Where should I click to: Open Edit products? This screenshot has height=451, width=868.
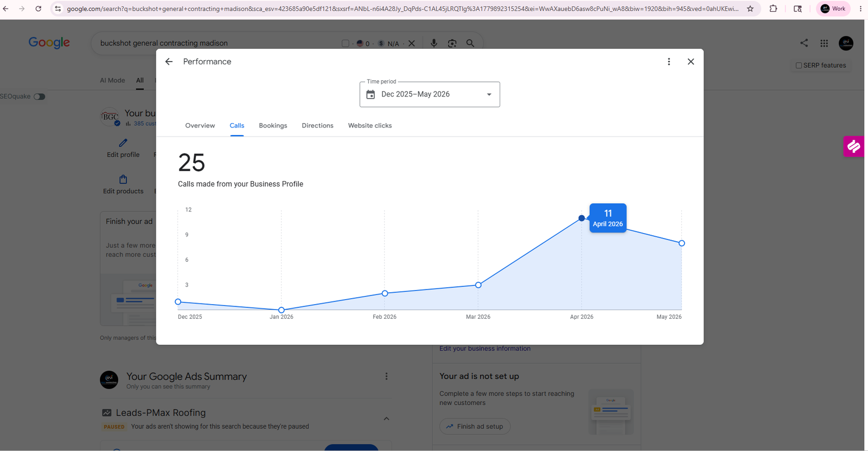click(x=123, y=185)
